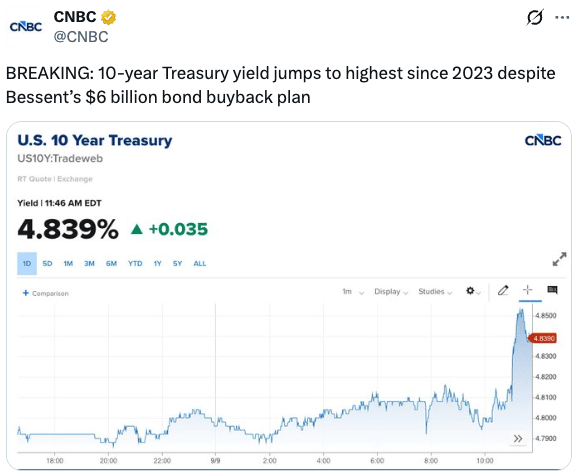
Task: Click the gold verified badge
Action: (x=108, y=17)
